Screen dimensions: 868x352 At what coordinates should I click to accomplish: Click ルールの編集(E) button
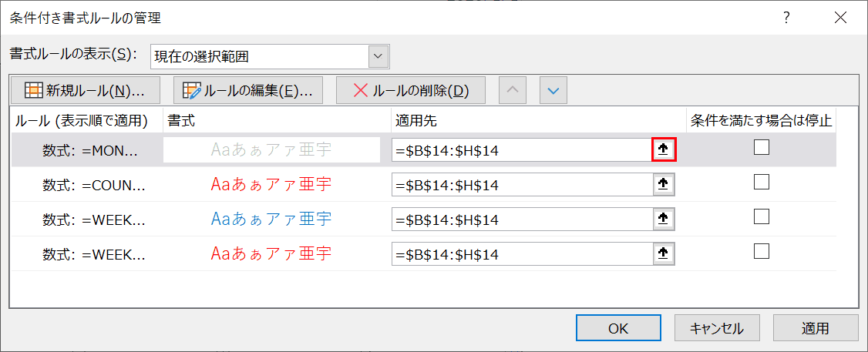[248, 90]
